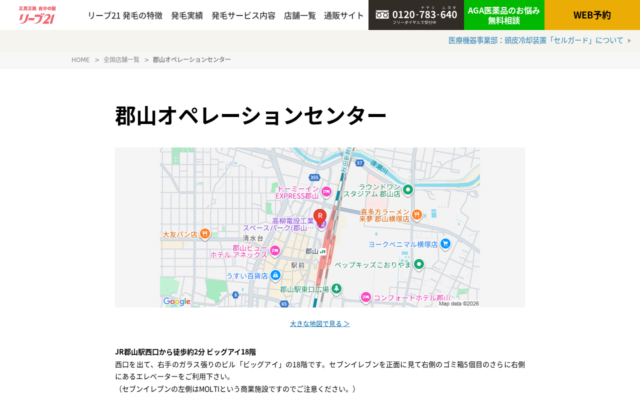Click the red location pin on map
This screenshot has height=400, width=640.
point(320,217)
